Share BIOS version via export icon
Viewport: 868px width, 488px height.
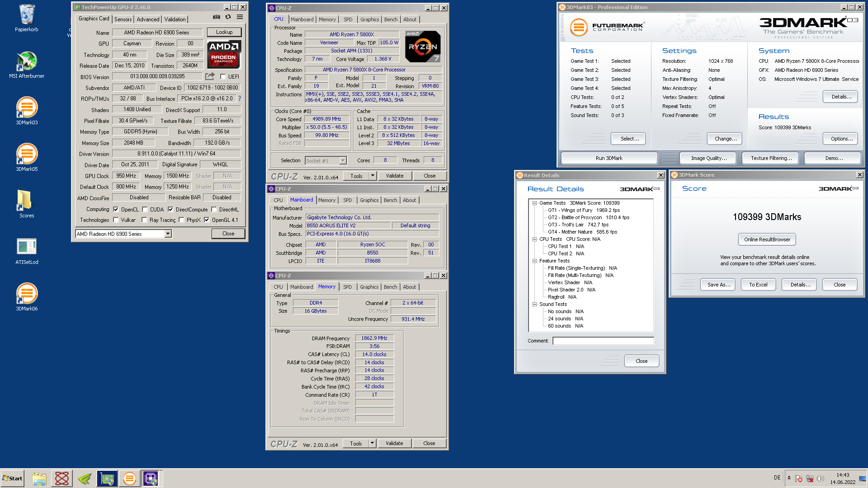210,76
